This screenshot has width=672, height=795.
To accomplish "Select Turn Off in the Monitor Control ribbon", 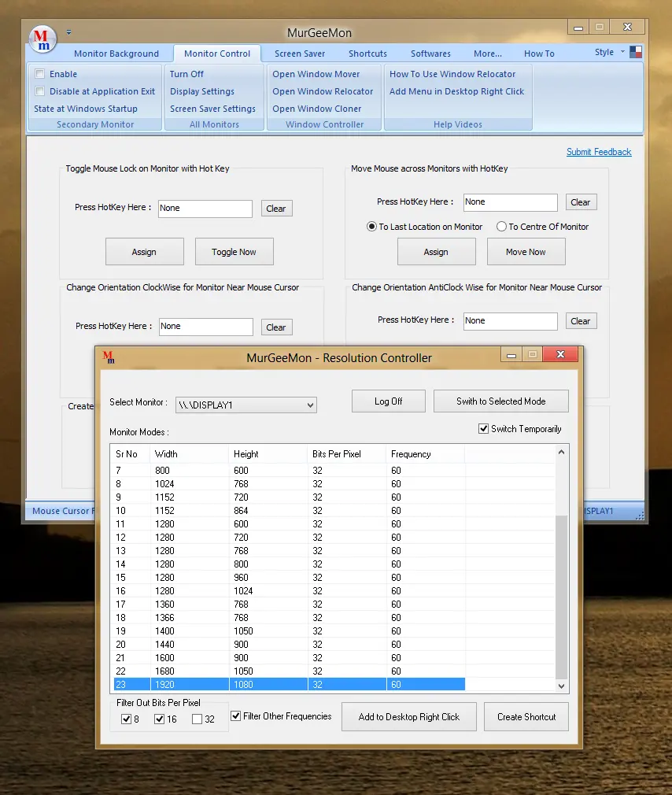I will point(186,74).
